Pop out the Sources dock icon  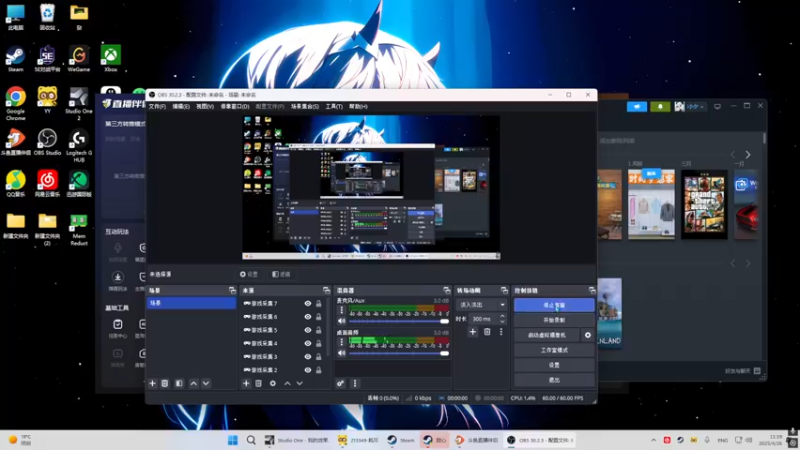tap(326, 290)
